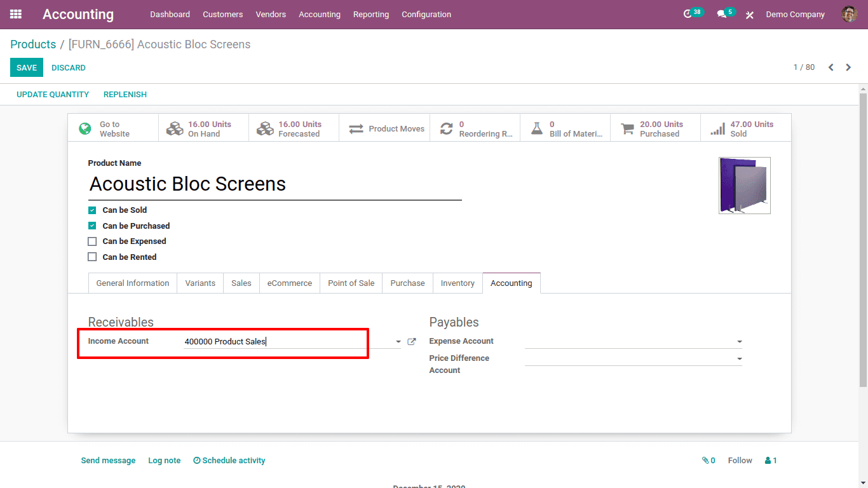Switch to the Inventory tab

coord(458,283)
